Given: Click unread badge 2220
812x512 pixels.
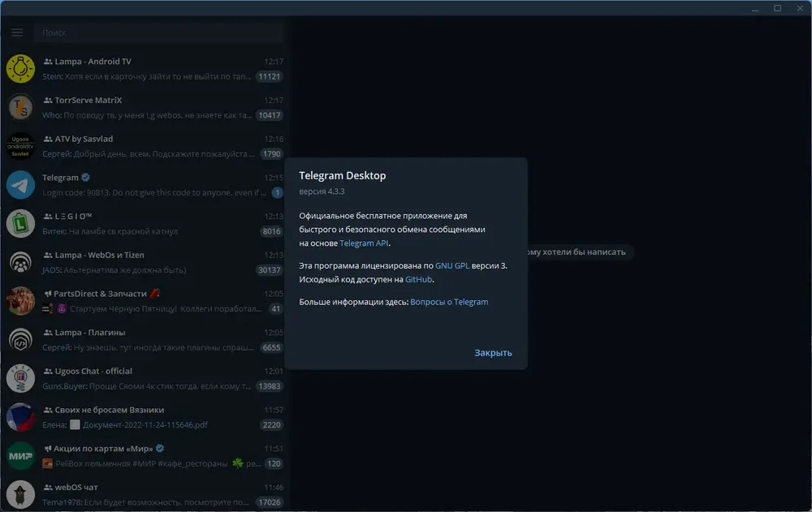Looking at the screenshot, I should point(271,425).
